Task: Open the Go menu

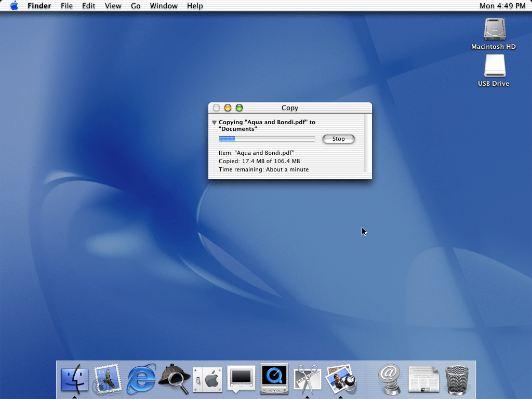Action: coord(136,6)
